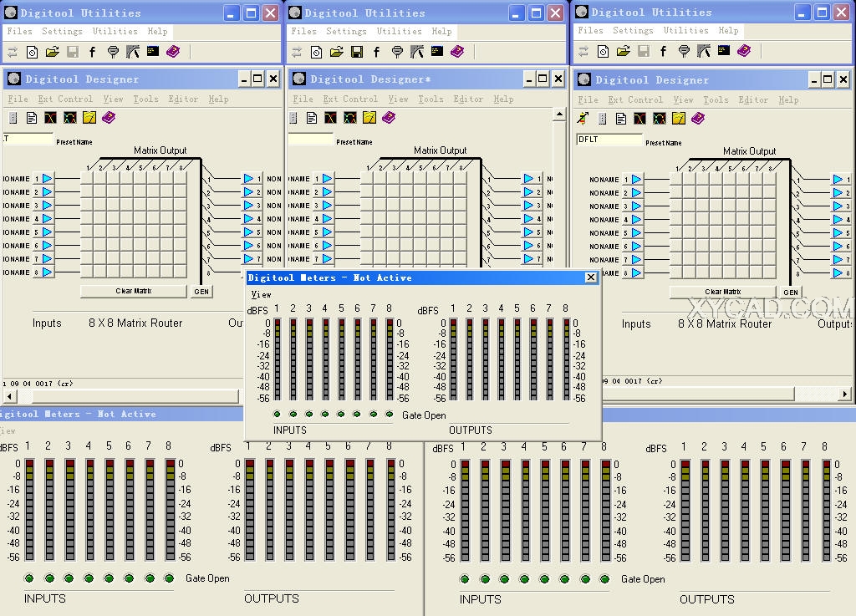Click the empty preset name field in middle Designer
The width and height of the screenshot is (856, 616).
pos(310,139)
